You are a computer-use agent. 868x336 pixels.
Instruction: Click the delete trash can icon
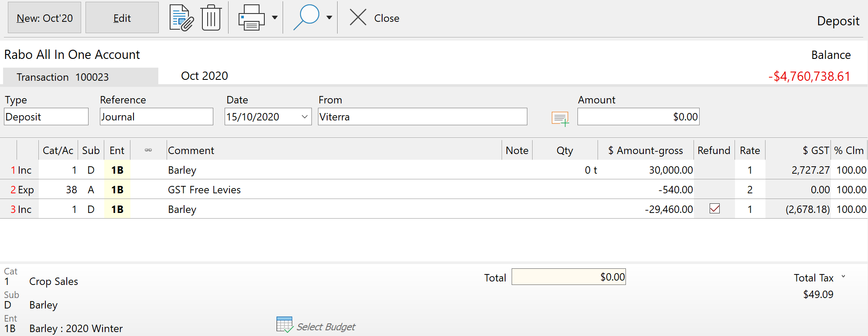(x=211, y=18)
